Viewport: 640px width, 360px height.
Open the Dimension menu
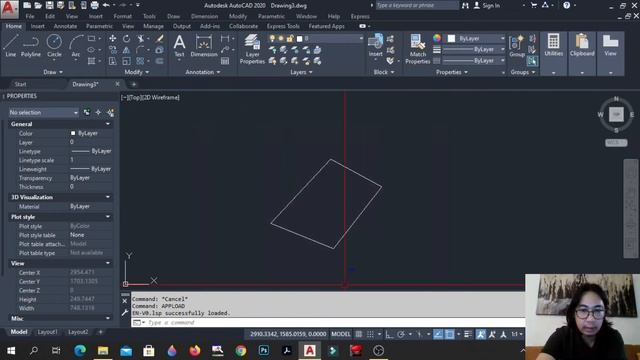pyautogui.click(x=204, y=16)
